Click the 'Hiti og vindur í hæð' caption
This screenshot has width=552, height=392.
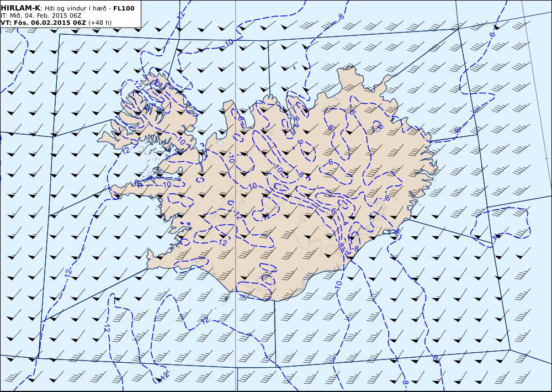pos(75,8)
